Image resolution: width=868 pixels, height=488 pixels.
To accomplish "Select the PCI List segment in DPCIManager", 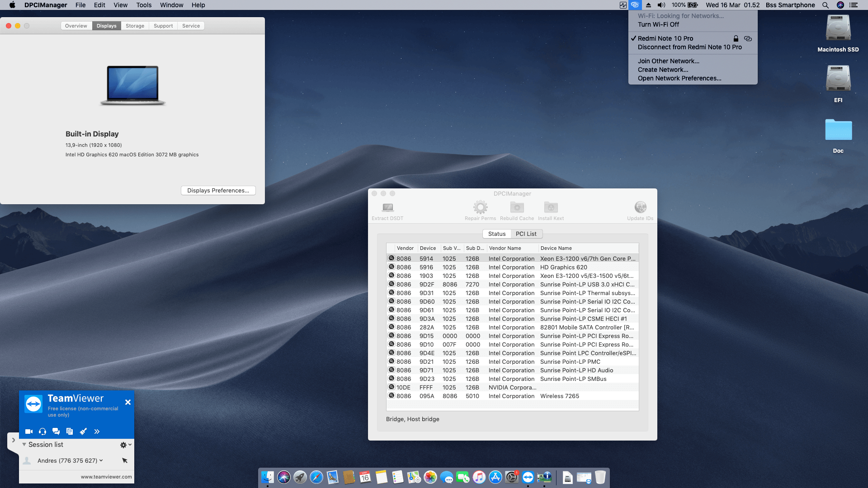I will tap(526, 234).
